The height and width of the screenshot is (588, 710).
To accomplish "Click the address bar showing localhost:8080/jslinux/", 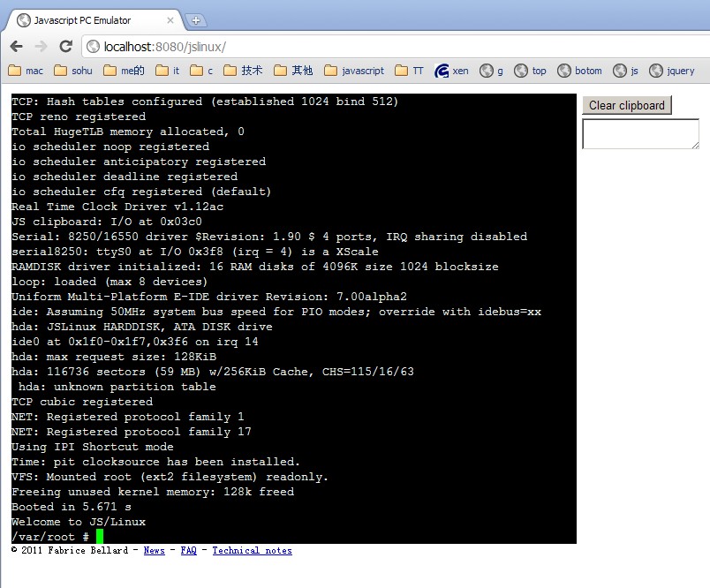I will tap(396, 47).
